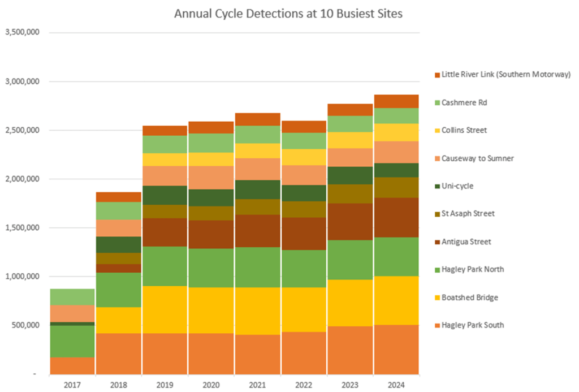This screenshot has width=579, height=392.
Task: Click the Cashmere Rd legend color marker
Action: [x=436, y=103]
